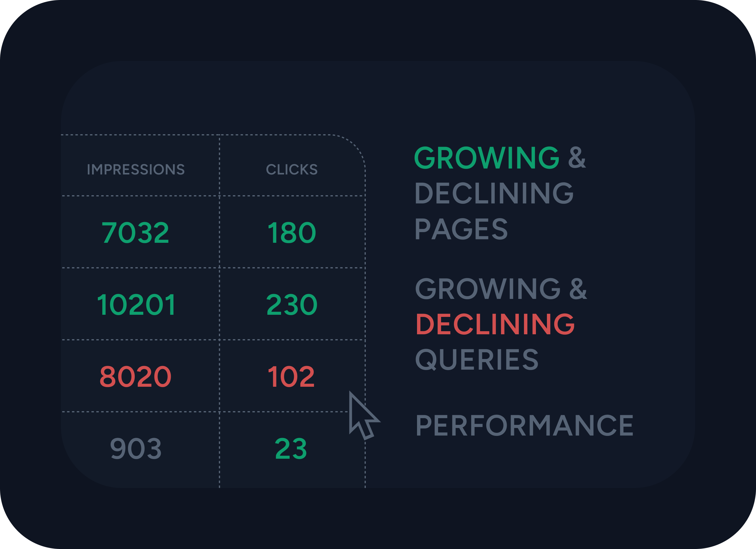Click the gray GROWING word above red DECLINING

coord(488,289)
